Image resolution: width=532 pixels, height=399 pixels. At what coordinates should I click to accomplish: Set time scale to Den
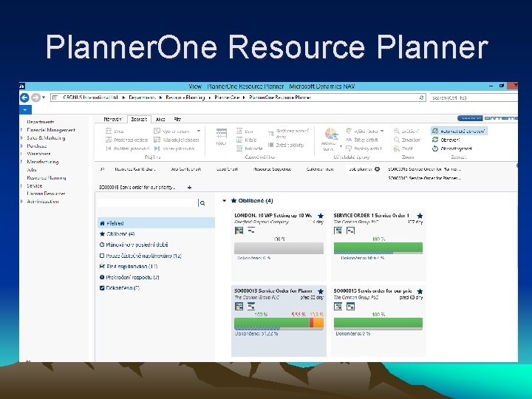245,131
